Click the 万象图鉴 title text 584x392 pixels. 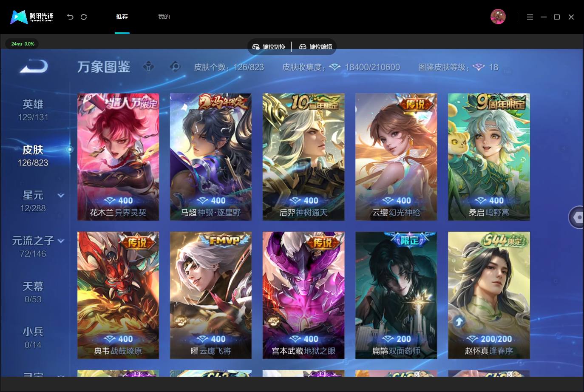pyautogui.click(x=104, y=67)
